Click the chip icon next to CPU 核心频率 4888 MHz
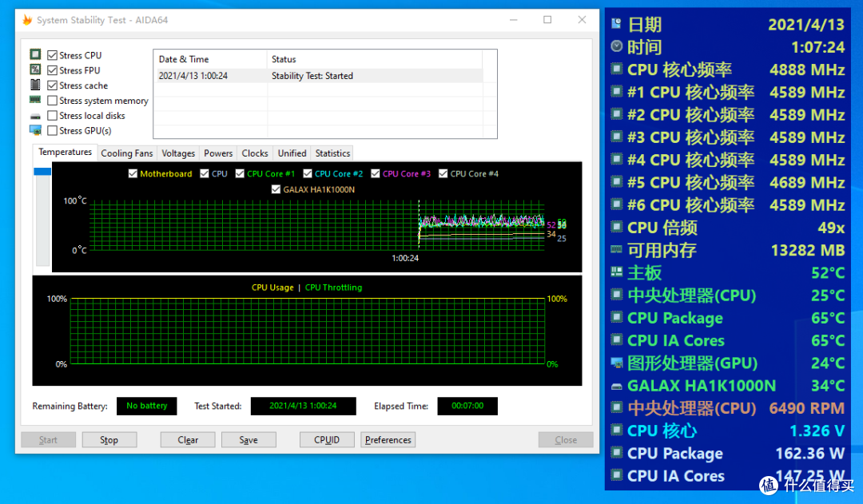The width and height of the screenshot is (863, 504). click(616, 69)
